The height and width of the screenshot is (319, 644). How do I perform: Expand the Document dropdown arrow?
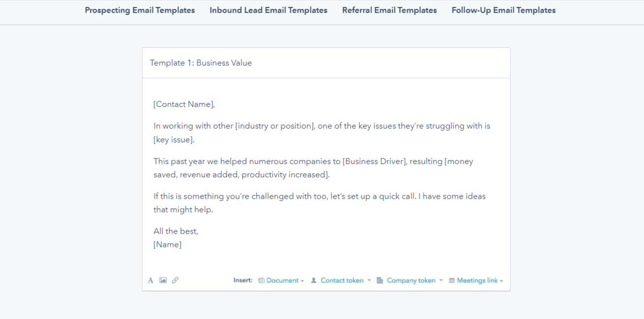pos(302,281)
